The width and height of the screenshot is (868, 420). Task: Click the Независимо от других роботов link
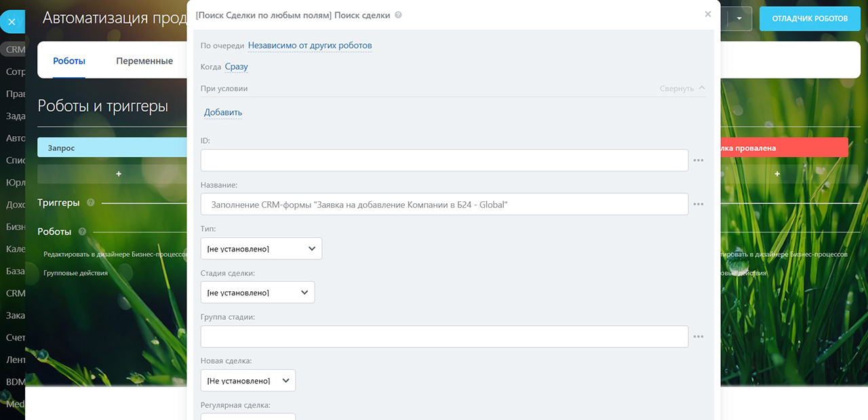coord(310,45)
